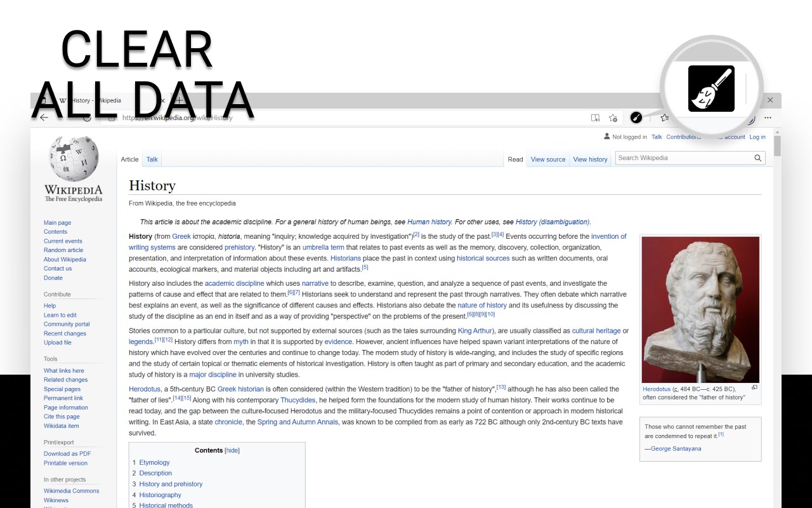Click the Thucydides link after 'contemporary'
This screenshot has height=508, width=812.
pos(298,400)
